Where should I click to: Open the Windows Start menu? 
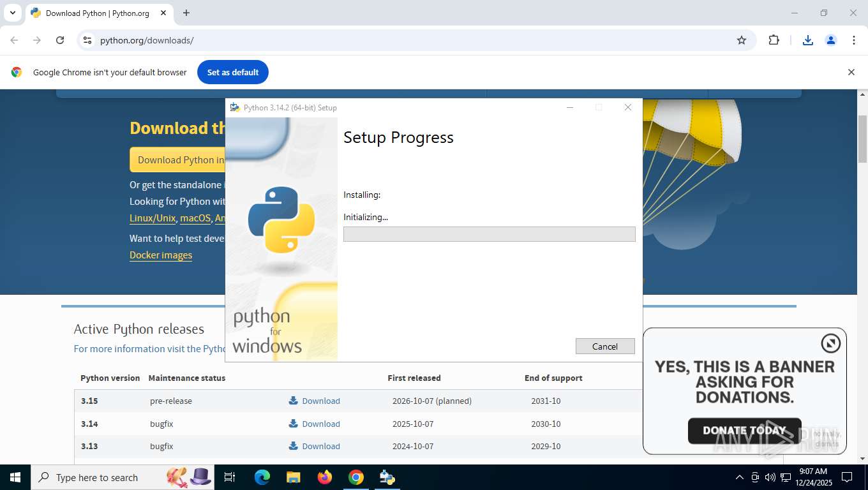[x=15, y=477]
